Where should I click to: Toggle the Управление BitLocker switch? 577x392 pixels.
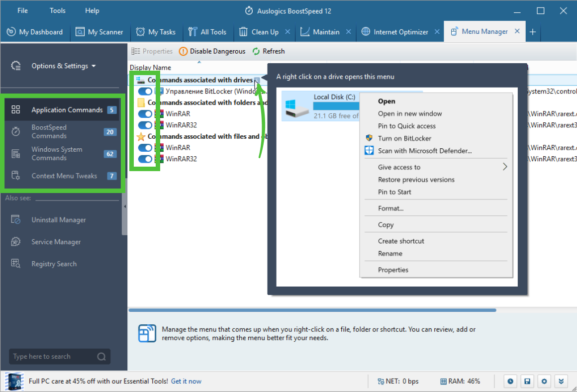(145, 91)
